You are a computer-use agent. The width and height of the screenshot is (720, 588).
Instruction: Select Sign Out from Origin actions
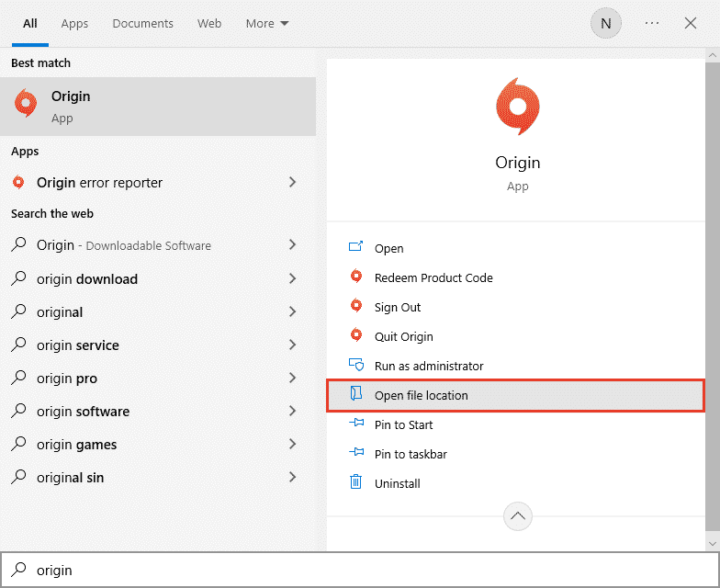pyautogui.click(x=398, y=307)
